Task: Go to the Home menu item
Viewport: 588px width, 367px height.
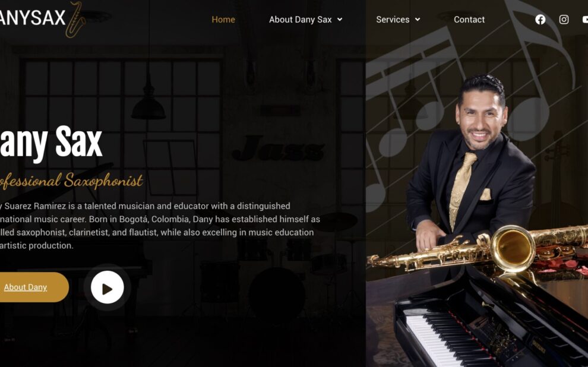Action: pos(223,20)
